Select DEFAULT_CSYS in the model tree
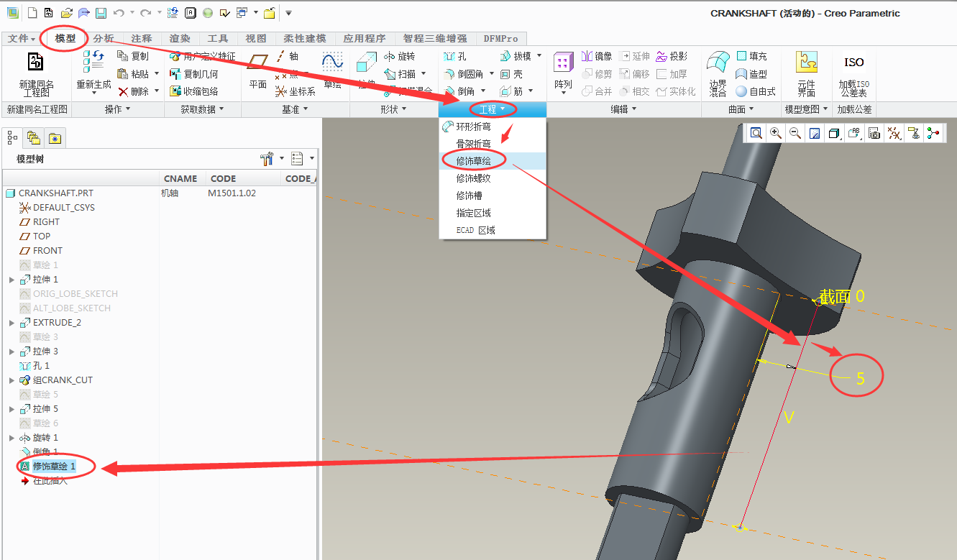Viewport: 957px width, 560px height. [x=57, y=208]
